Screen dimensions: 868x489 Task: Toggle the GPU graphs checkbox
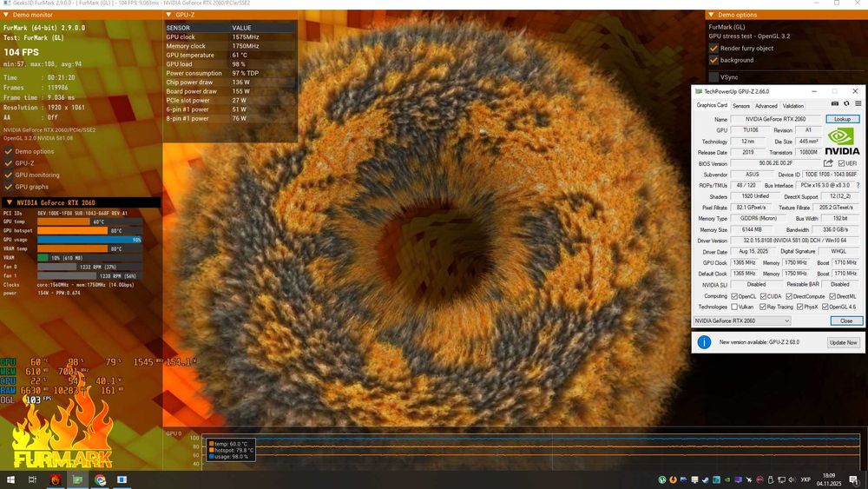(x=9, y=187)
